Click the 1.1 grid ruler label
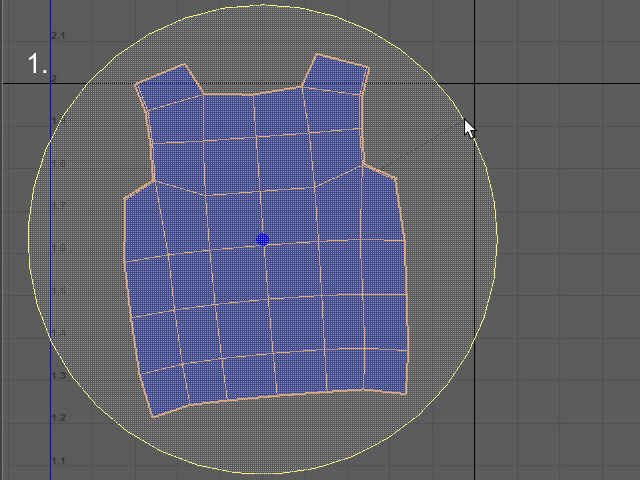The width and height of the screenshot is (640, 480). tap(58, 461)
